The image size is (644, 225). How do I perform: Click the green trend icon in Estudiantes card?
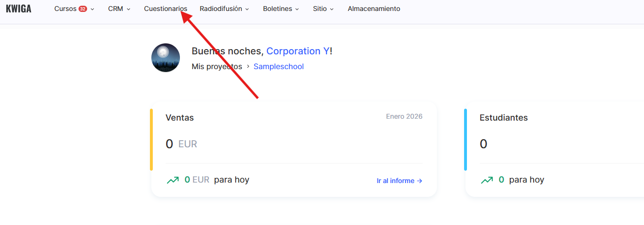(x=487, y=180)
